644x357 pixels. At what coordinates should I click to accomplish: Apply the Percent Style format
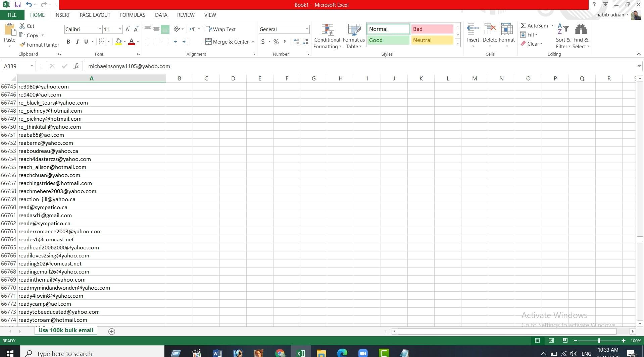click(276, 42)
